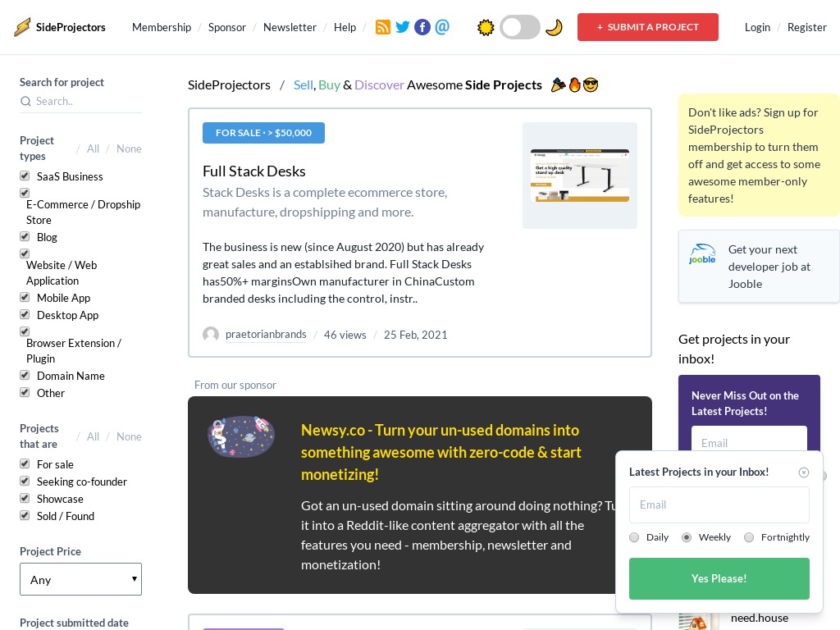The image size is (840, 630).
Task: Visit the Twitter profile icon
Action: (x=402, y=27)
